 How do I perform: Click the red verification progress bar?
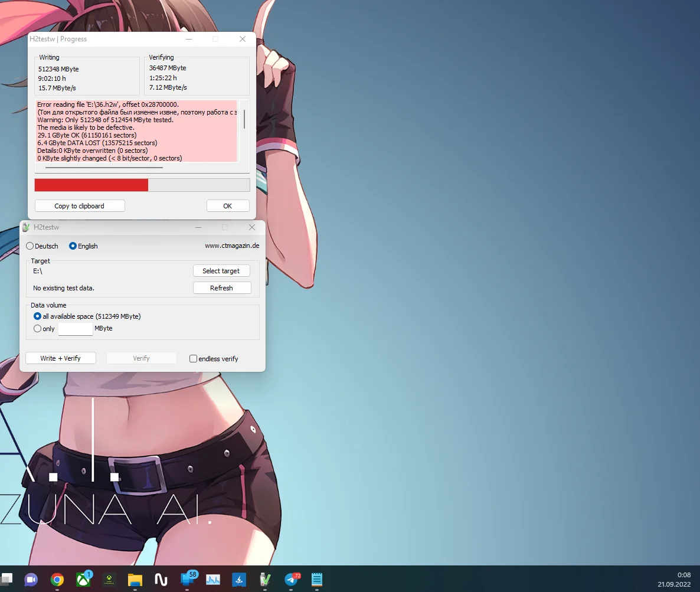142,185
